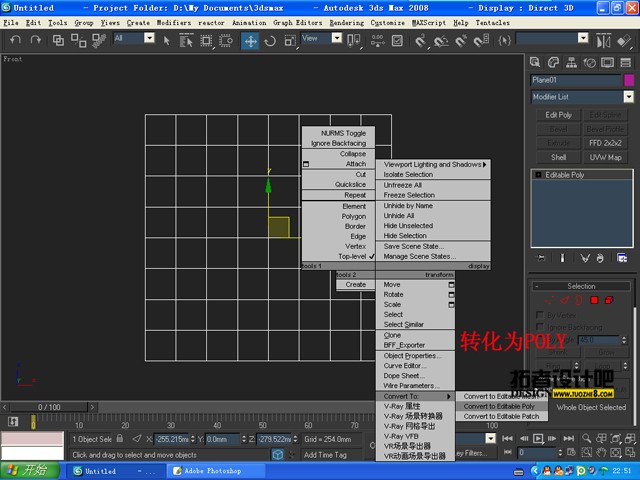Image resolution: width=640 pixels, height=480 pixels.
Task: Open the Create command panel tab
Action: click(535, 62)
